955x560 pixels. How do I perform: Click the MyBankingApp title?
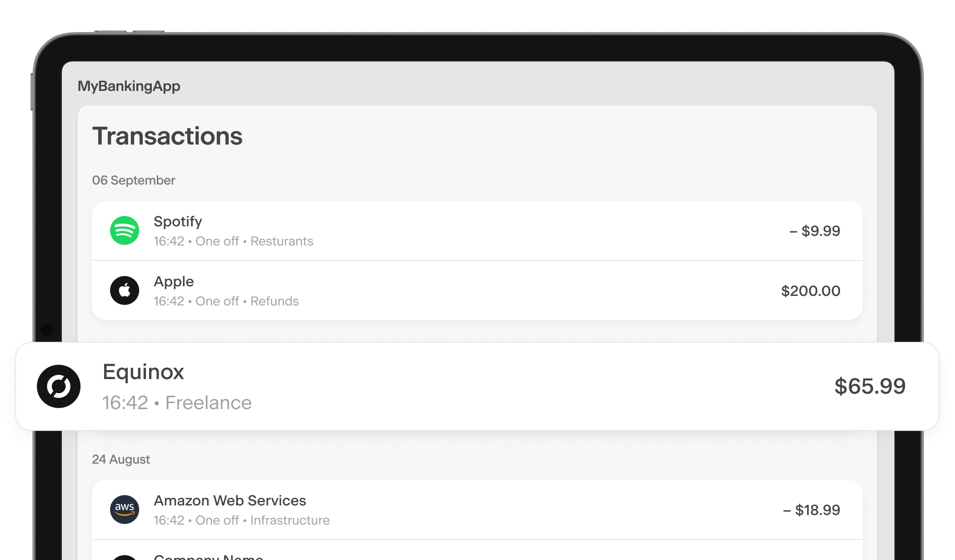coord(129,86)
